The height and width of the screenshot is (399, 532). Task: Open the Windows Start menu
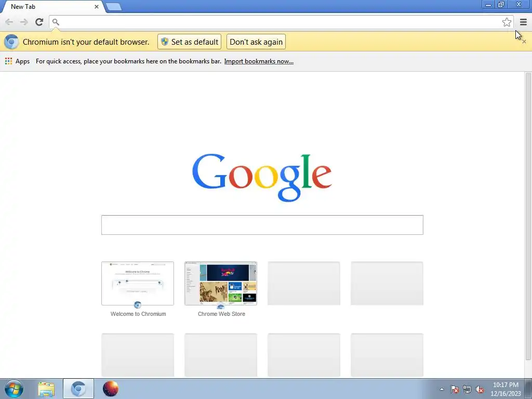[14, 389]
